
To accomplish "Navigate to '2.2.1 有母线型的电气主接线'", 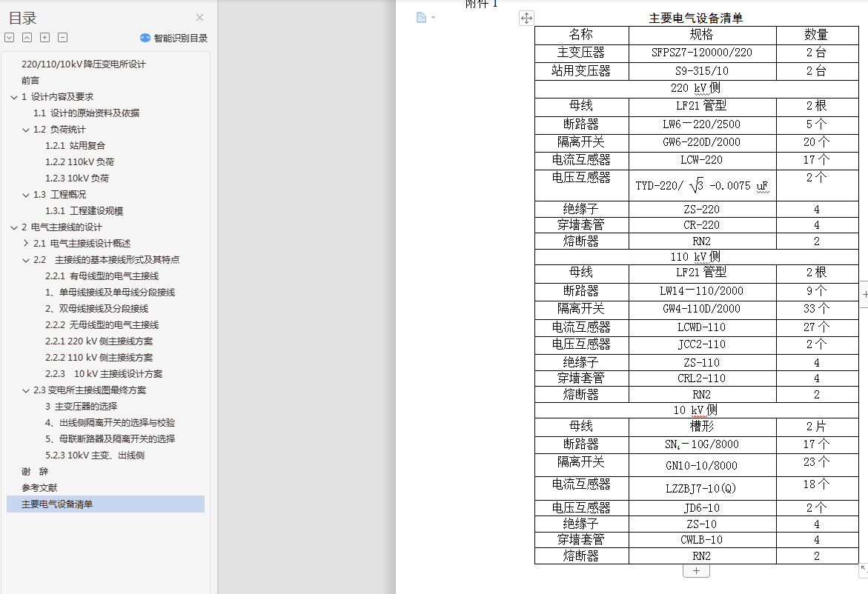I will 102,276.
